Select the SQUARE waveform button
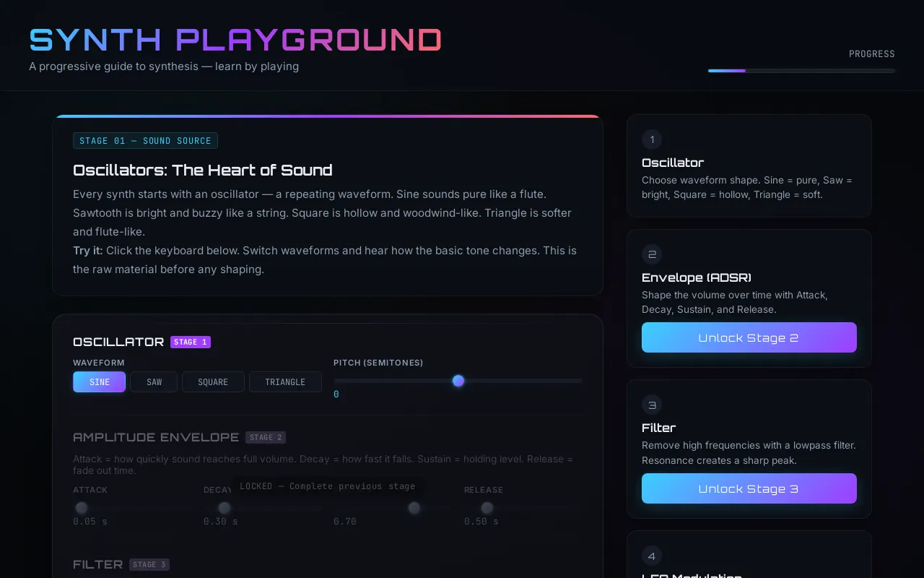This screenshot has height=578, width=924. [213, 381]
